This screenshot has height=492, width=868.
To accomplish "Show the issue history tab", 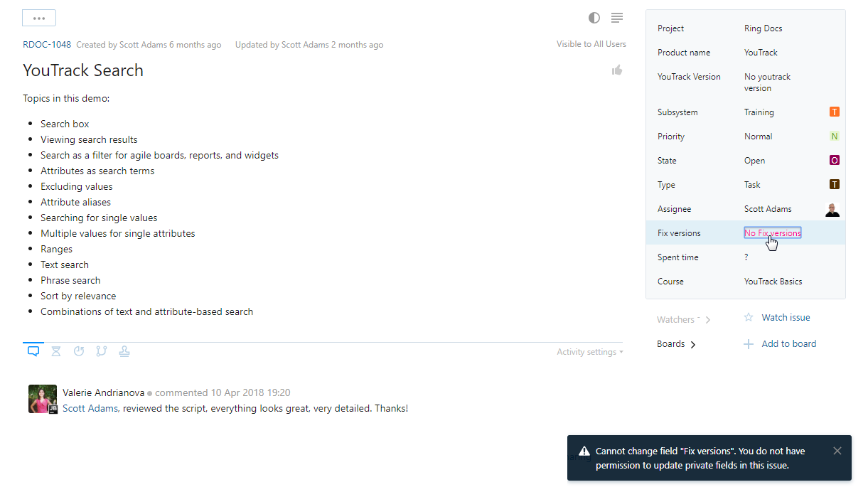I will [x=79, y=351].
